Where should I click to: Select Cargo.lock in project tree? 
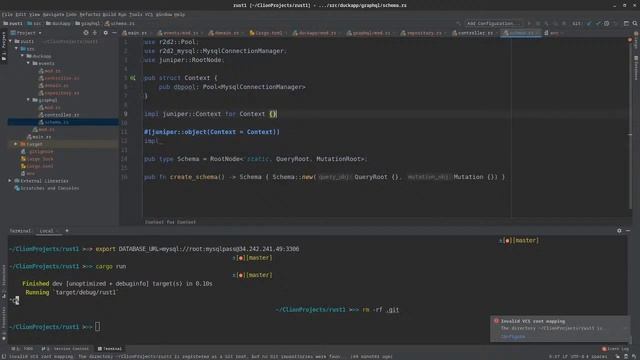tap(38, 159)
